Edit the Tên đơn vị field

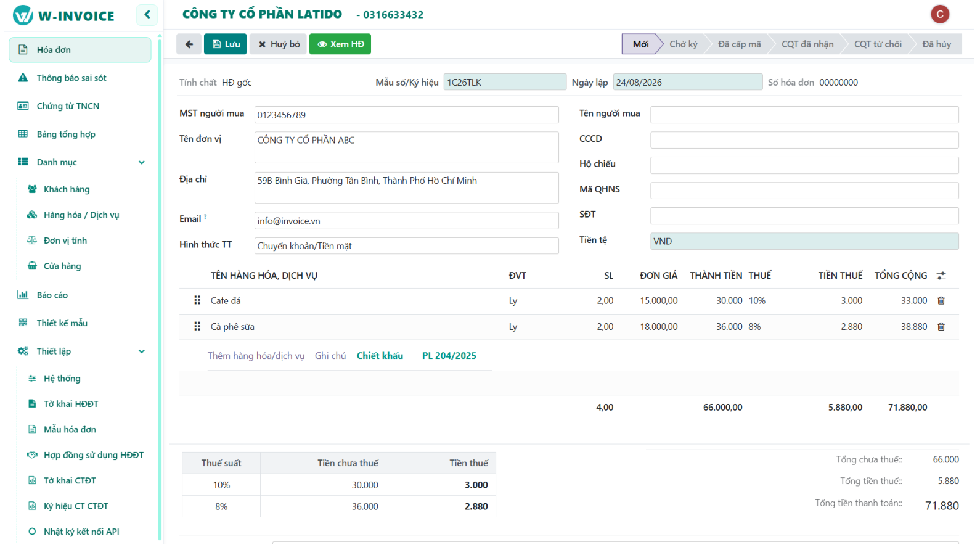tap(407, 147)
